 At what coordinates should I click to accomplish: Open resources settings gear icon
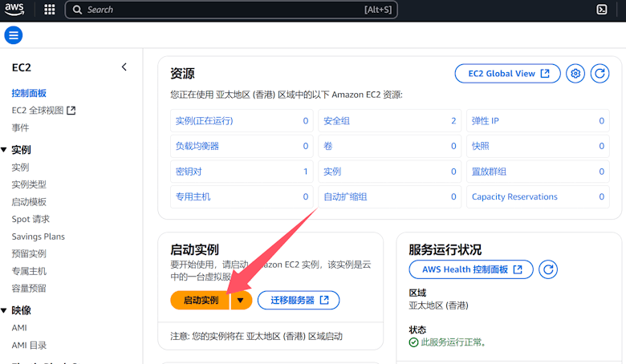(575, 73)
